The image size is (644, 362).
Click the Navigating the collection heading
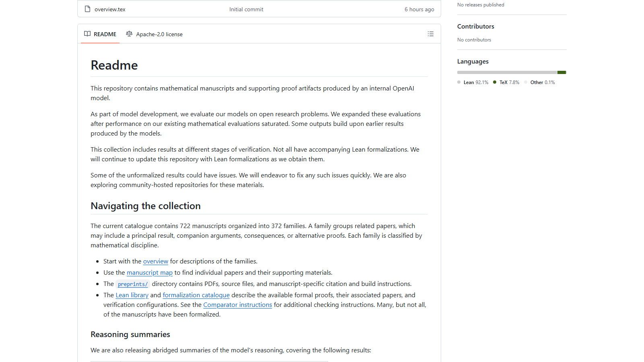click(146, 206)
